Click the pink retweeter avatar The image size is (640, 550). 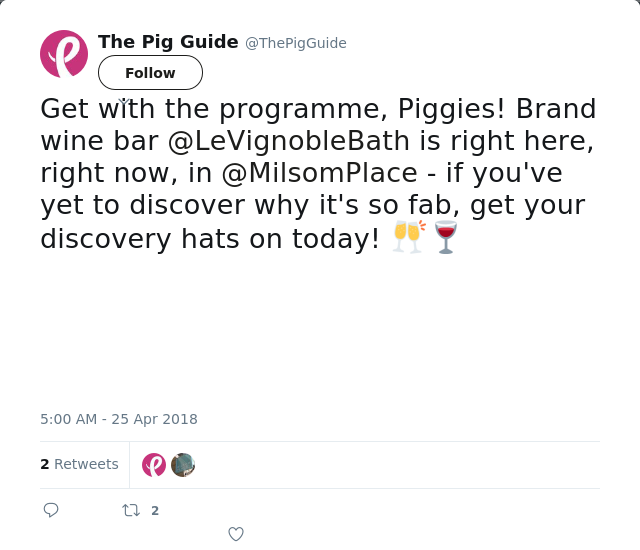(154, 465)
